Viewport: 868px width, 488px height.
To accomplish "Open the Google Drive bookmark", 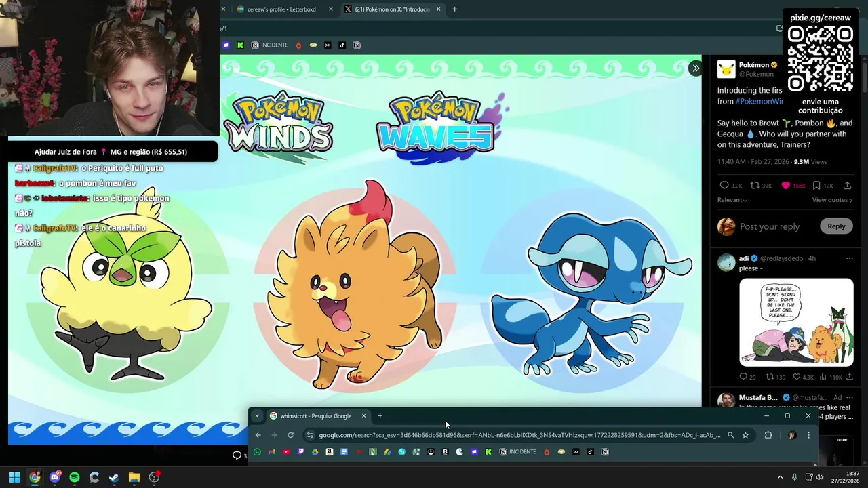I will 315,452.
